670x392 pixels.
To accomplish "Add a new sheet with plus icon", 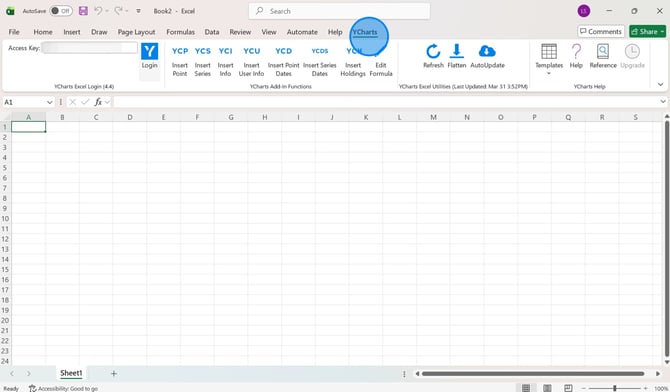I will [x=114, y=374].
